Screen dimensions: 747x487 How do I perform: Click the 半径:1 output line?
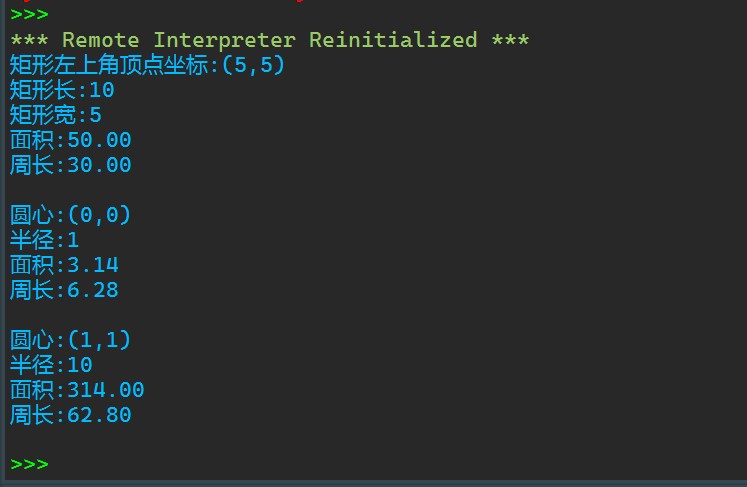coord(43,240)
